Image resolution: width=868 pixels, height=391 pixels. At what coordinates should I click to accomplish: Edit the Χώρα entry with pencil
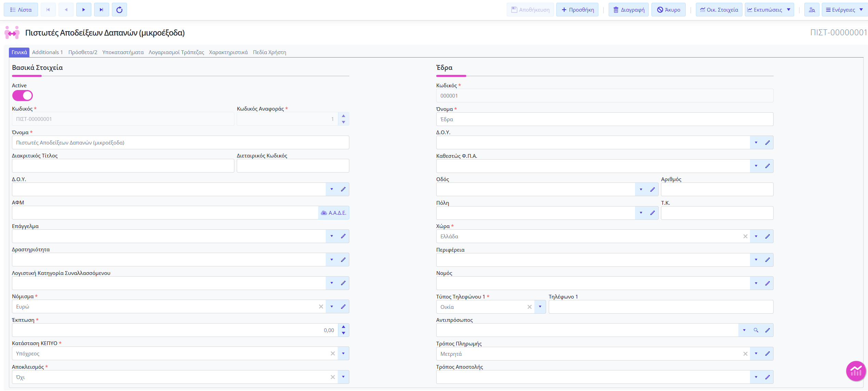tap(767, 236)
